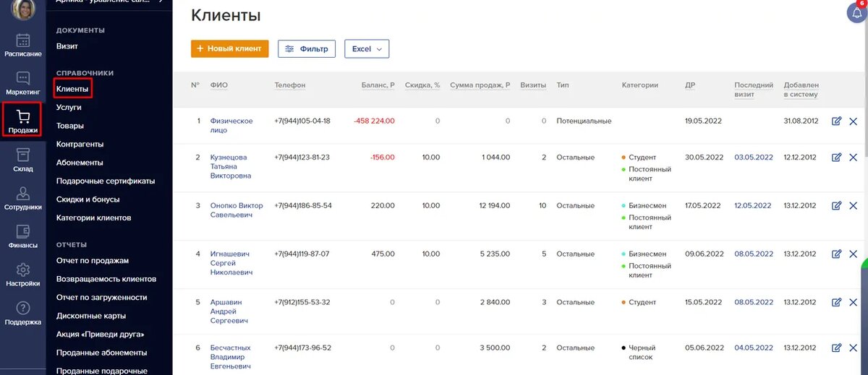Click the Новый клиент button
Image resolution: width=868 pixels, height=375 pixels.
[x=230, y=48]
